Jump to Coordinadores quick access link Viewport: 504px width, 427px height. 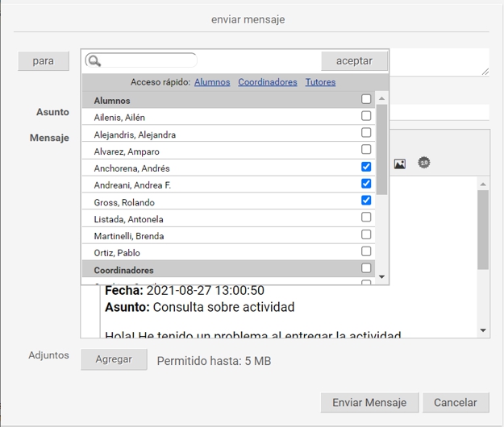point(268,82)
